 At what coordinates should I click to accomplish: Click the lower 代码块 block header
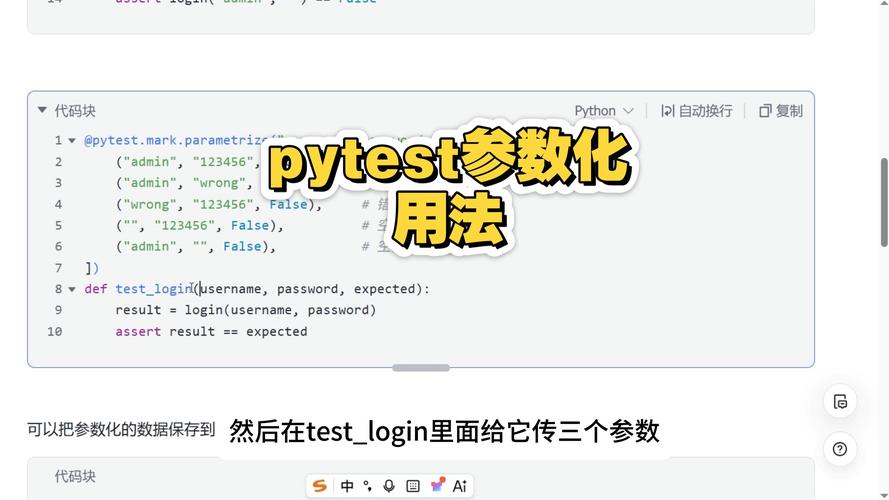tap(75, 476)
